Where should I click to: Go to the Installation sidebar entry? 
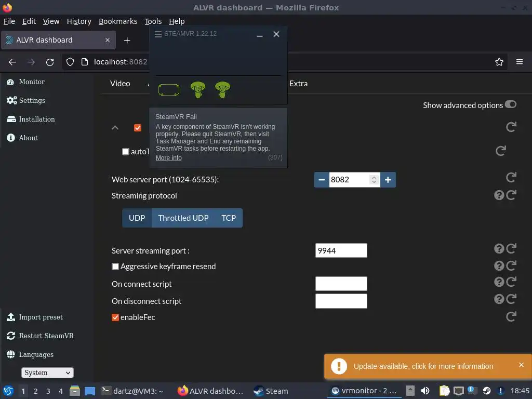point(31,119)
